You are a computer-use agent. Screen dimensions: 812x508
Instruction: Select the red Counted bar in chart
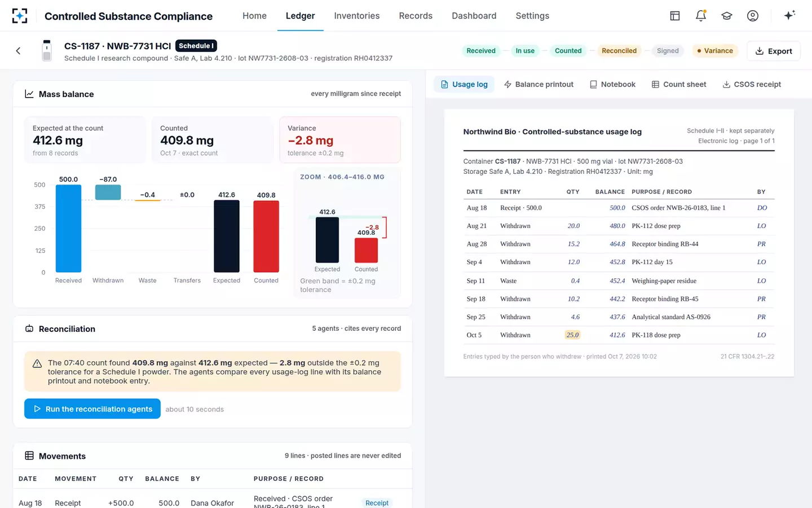coord(266,237)
